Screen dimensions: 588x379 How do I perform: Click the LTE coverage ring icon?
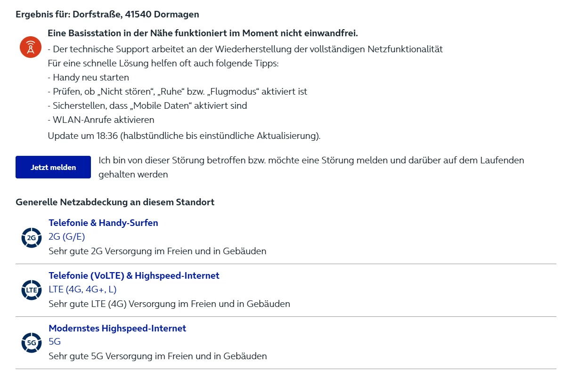(32, 290)
